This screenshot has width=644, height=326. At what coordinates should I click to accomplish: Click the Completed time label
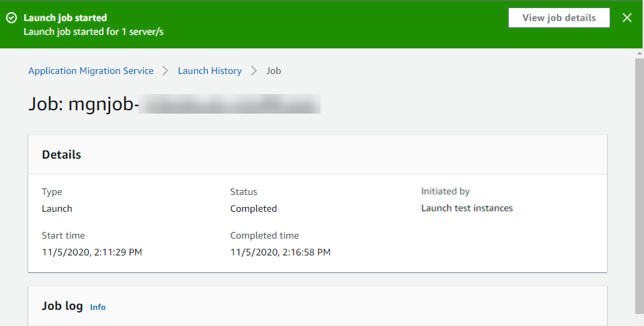click(x=264, y=236)
